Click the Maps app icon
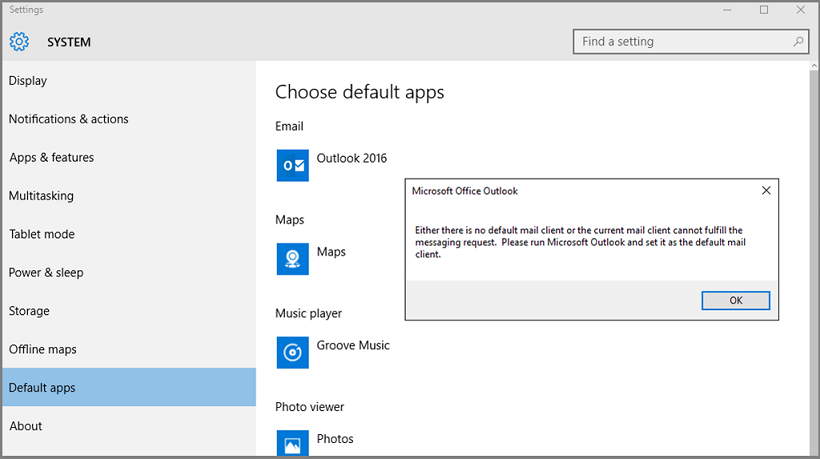The height and width of the screenshot is (459, 820). [292, 259]
